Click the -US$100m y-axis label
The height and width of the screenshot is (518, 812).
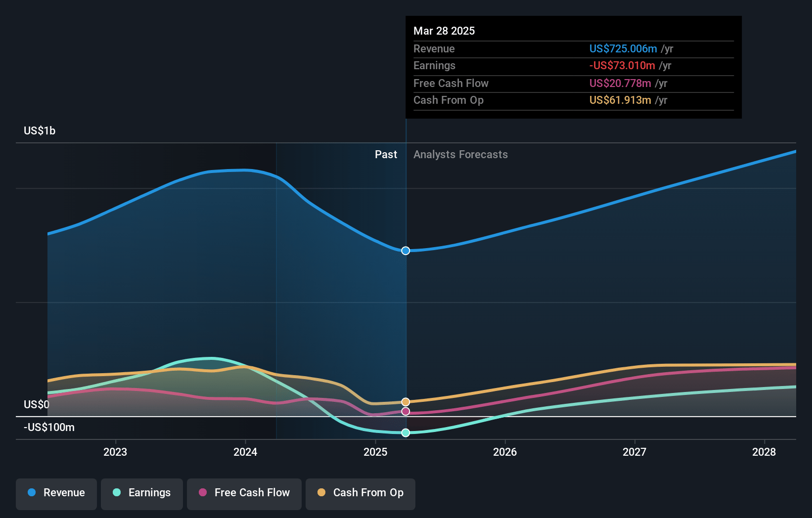(x=49, y=427)
